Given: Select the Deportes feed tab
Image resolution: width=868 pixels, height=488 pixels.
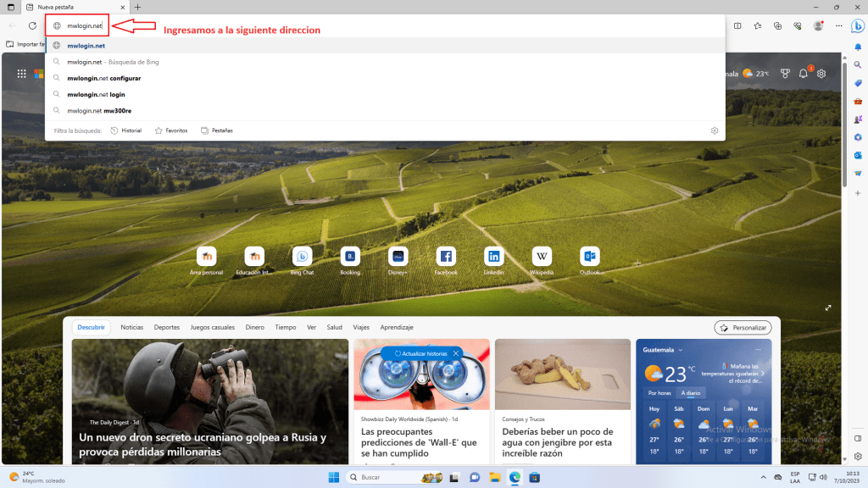Looking at the screenshot, I should pyautogui.click(x=167, y=327).
